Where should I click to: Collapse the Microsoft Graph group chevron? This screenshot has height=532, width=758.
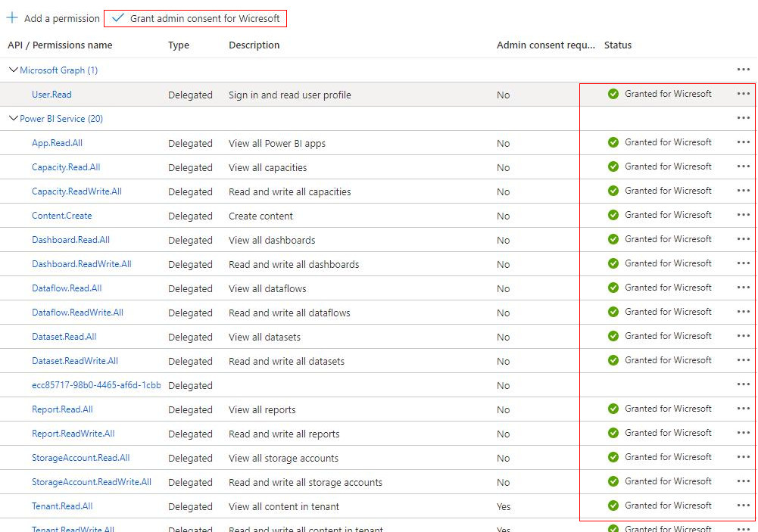[x=14, y=70]
